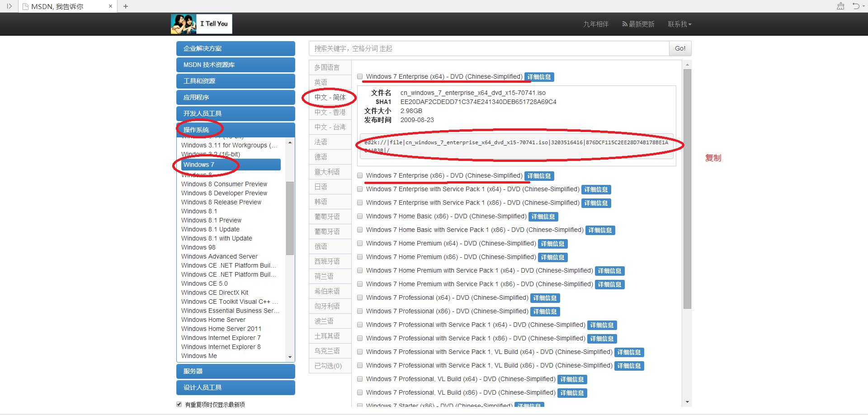
Task: Select the 中文 - 简体 language tab
Action: click(x=330, y=97)
